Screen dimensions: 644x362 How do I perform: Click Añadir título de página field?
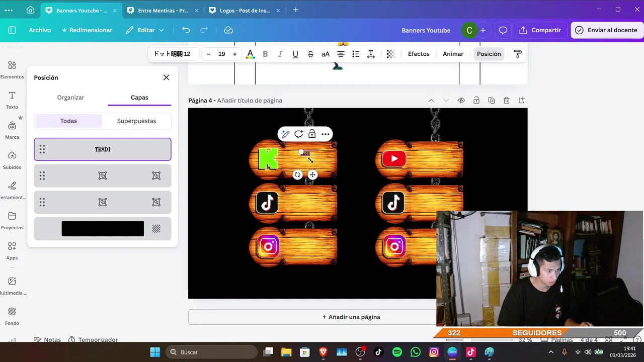click(x=250, y=101)
